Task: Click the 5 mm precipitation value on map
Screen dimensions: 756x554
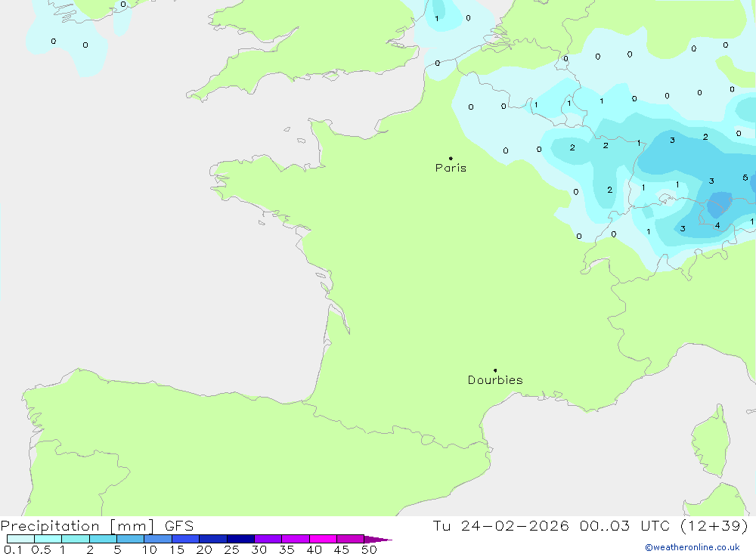Action: [745, 178]
